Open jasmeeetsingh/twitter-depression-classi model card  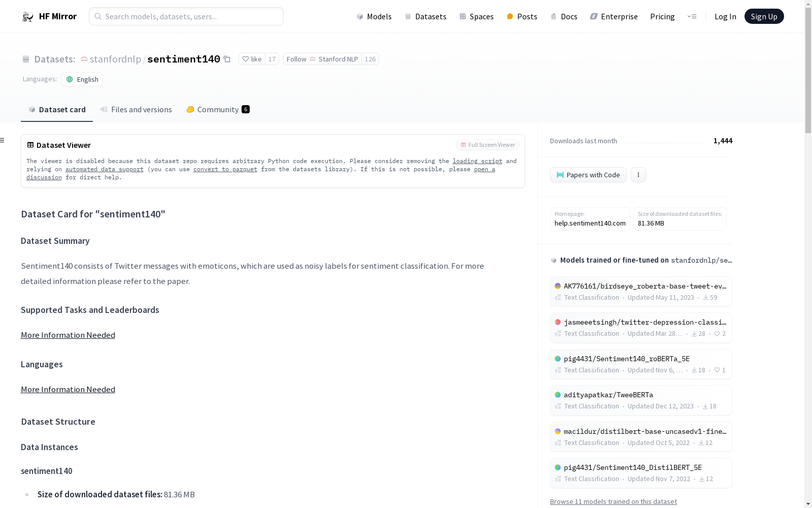tap(641, 328)
